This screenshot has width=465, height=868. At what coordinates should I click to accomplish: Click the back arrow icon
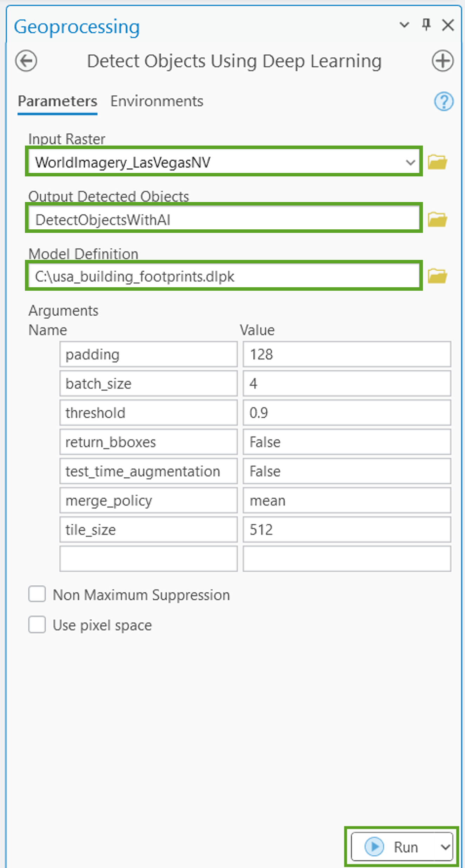(x=26, y=61)
